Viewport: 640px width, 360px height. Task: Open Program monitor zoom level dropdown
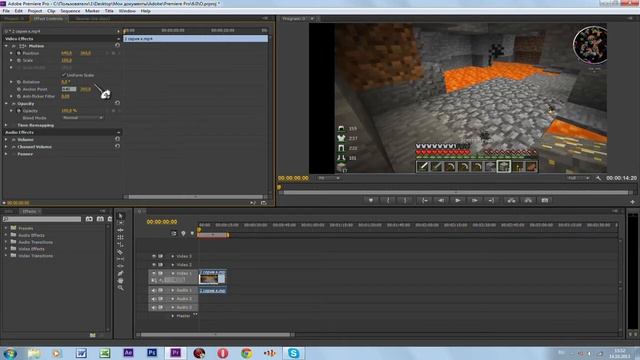[x=329, y=178]
